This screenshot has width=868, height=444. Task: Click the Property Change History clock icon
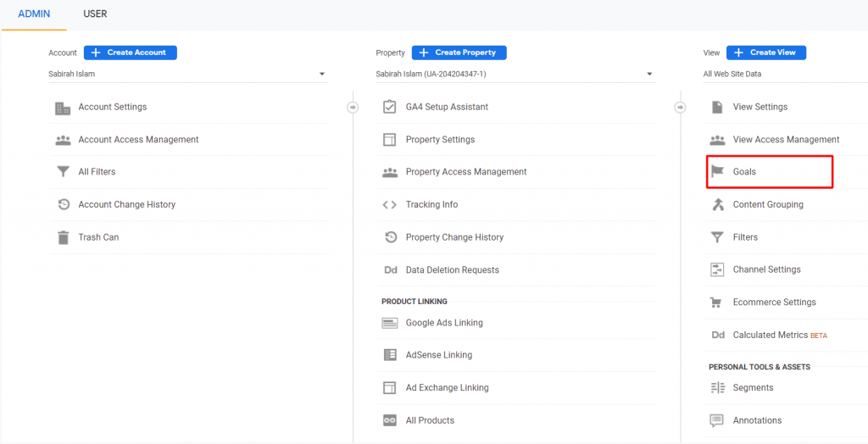coord(390,237)
